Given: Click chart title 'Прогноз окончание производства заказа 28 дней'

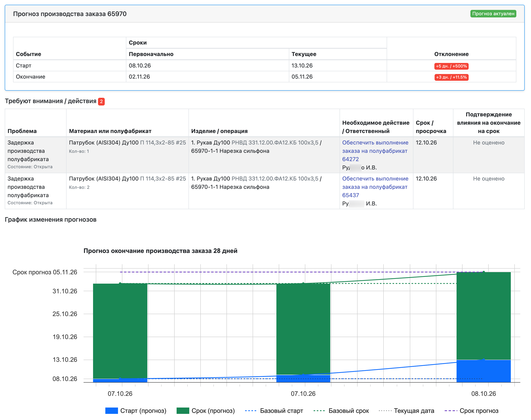Looking at the screenshot, I should (x=160, y=251).
